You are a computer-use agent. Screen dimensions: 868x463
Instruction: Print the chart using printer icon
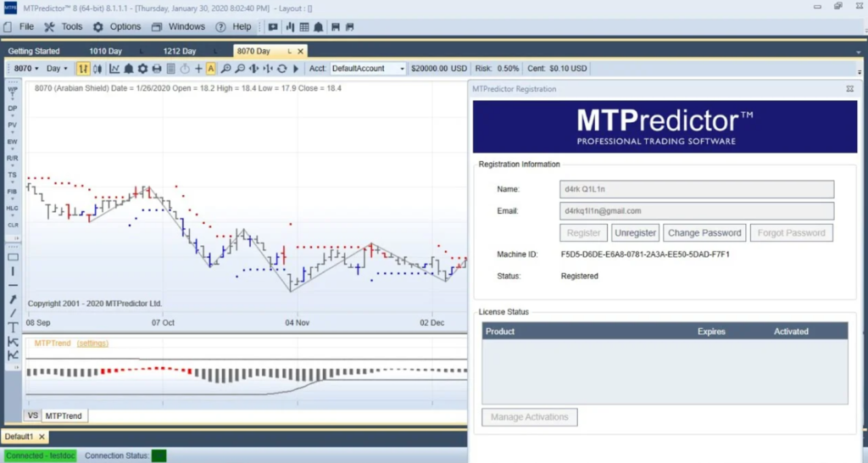(157, 69)
